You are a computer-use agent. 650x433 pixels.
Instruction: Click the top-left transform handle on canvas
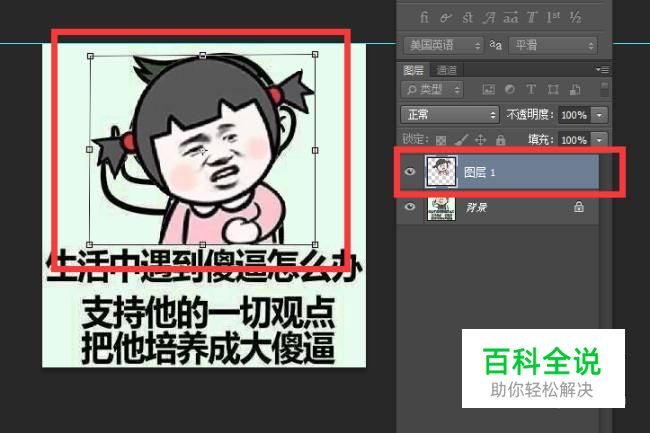pos(90,56)
